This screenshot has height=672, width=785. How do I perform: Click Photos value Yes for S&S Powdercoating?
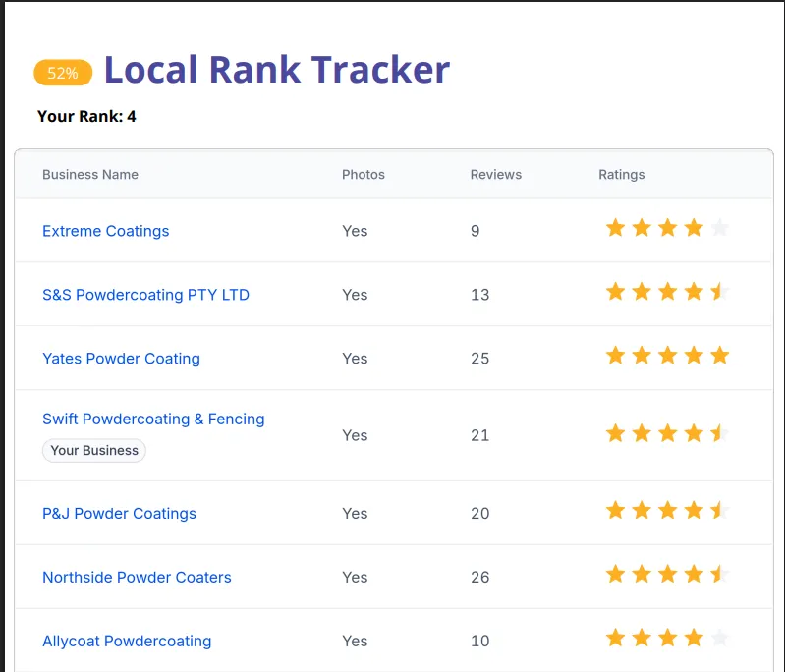[355, 295]
